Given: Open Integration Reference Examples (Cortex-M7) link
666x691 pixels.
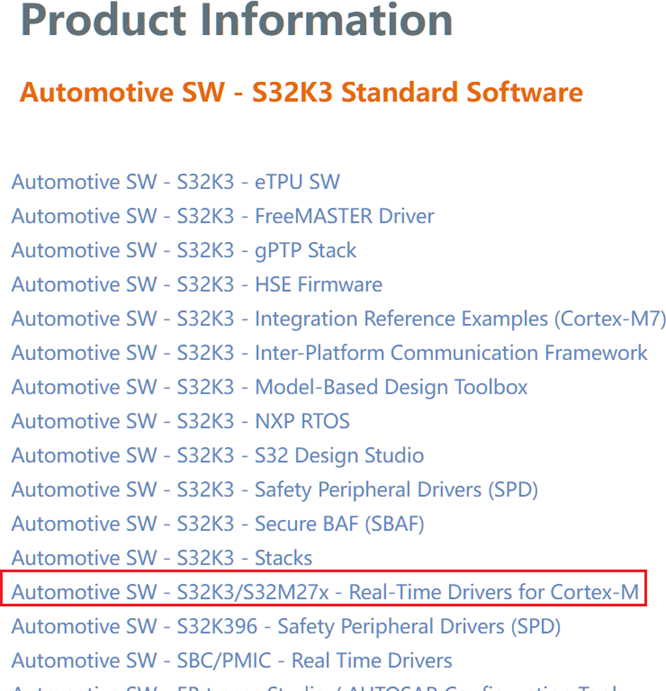Looking at the screenshot, I should (337, 319).
